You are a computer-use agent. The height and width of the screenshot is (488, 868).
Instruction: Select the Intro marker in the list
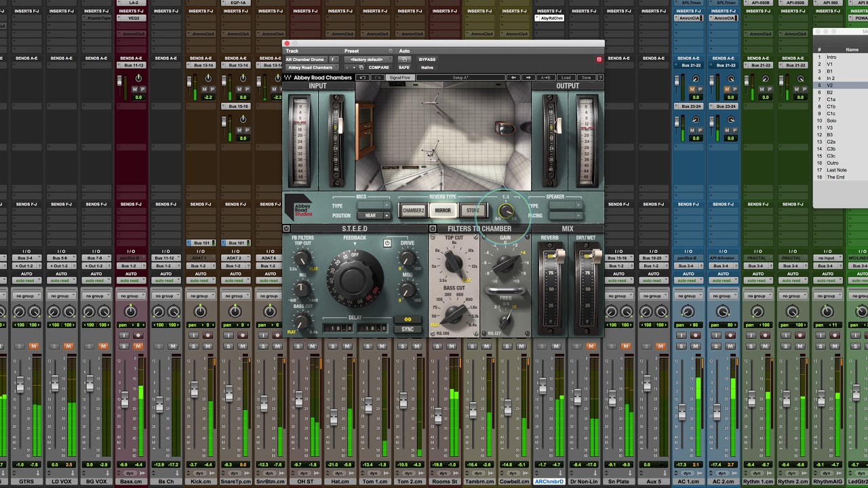[x=831, y=57]
